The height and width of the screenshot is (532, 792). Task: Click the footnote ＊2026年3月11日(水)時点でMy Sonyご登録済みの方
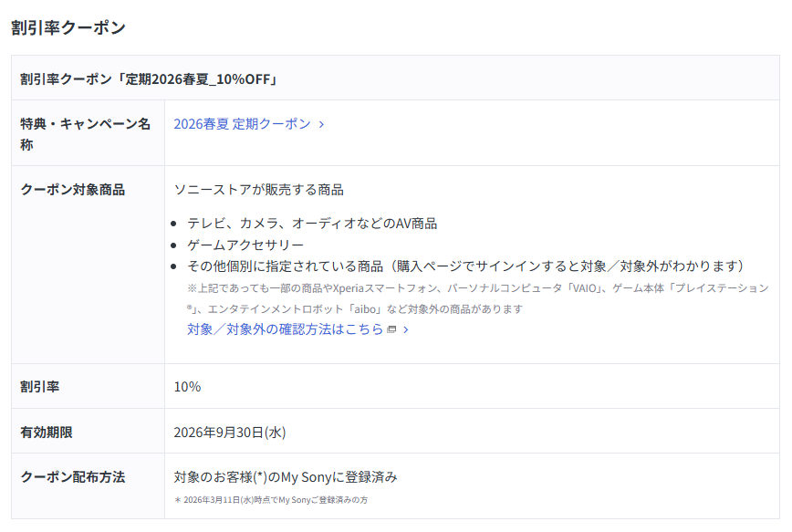point(271,500)
